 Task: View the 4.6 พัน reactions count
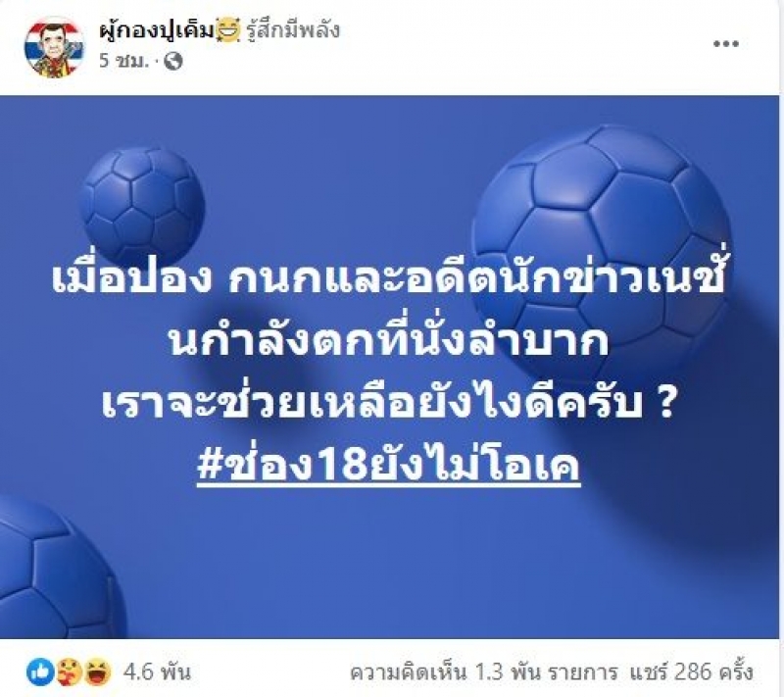pos(157,672)
